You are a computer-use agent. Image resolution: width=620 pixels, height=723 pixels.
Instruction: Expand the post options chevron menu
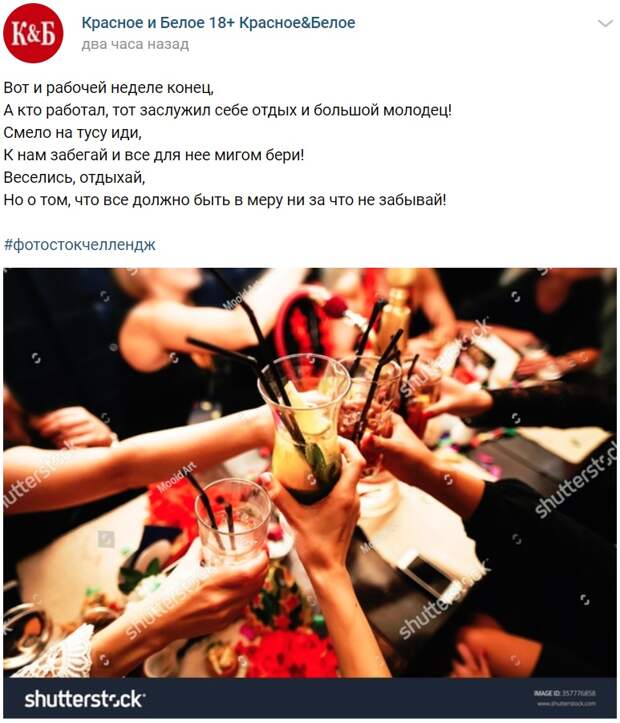[x=605, y=23]
